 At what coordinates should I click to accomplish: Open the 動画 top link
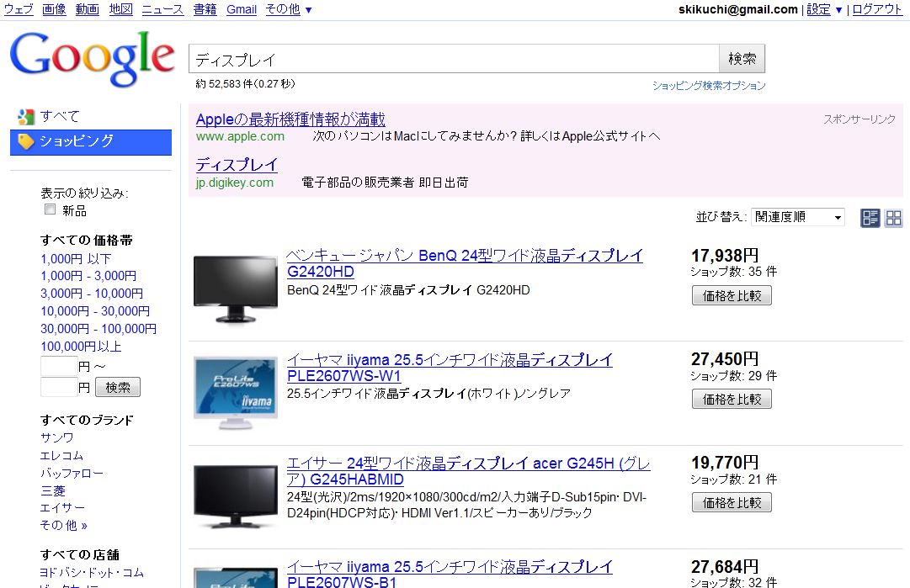coord(87,9)
